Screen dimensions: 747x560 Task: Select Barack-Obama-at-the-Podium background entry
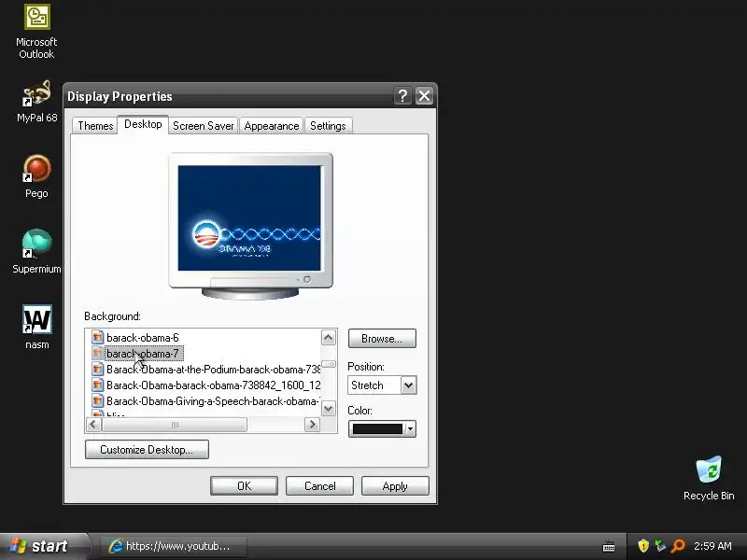click(x=213, y=369)
